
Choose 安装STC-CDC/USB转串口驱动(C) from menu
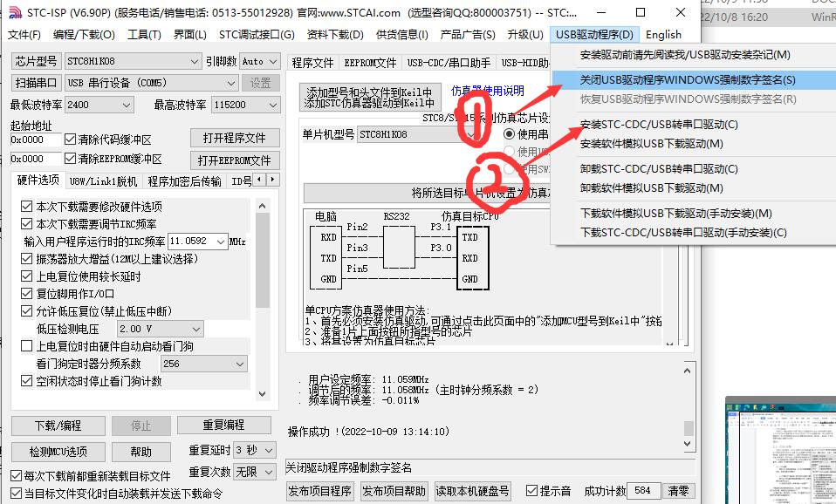point(693,125)
